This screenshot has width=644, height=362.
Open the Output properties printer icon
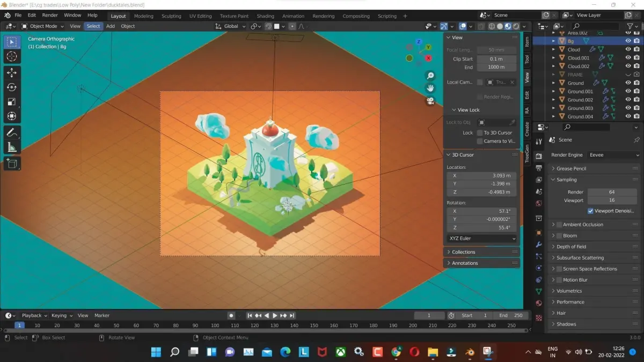tap(539, 168)
